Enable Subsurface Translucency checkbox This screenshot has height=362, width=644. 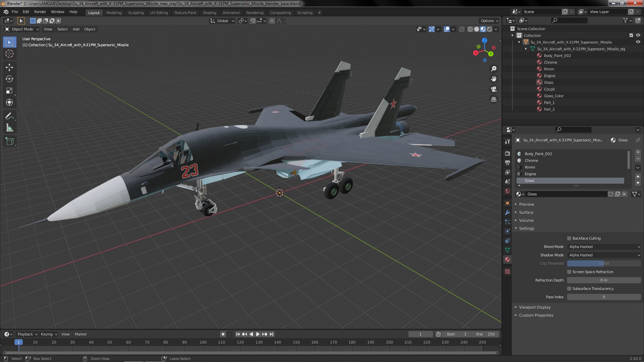tap(569, 289)
